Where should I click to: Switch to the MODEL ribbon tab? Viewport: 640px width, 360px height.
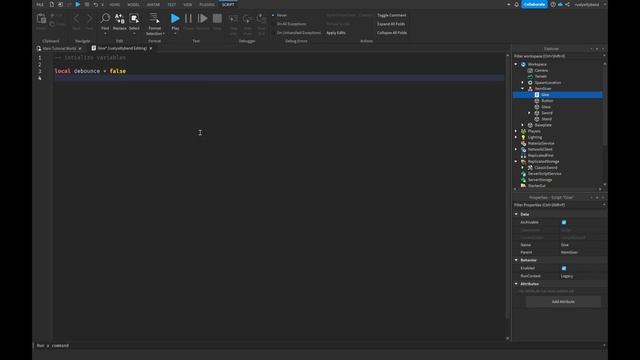click(133, 4)
